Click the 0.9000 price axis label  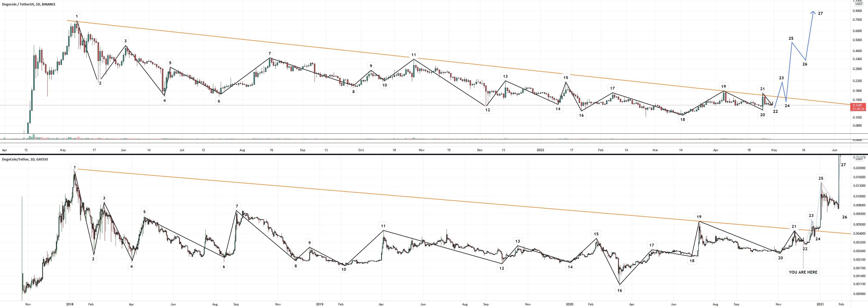pyautogui.click(x=857, y=11)
